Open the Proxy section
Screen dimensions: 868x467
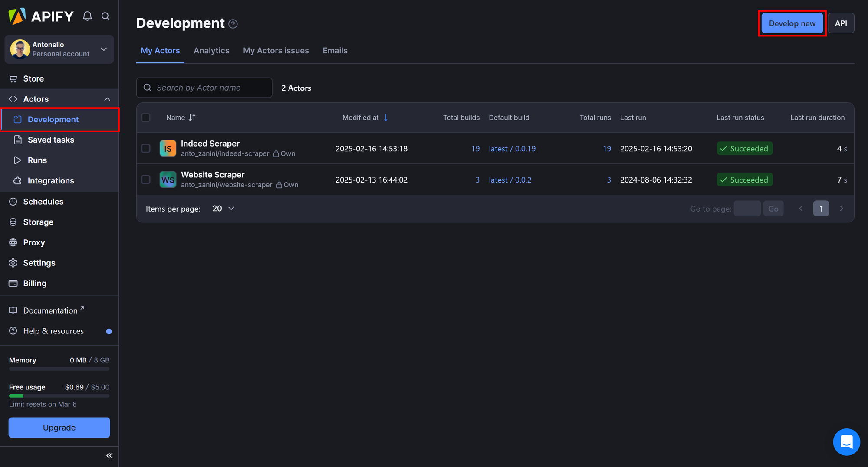pyautogui.click(x=34, y=242)
